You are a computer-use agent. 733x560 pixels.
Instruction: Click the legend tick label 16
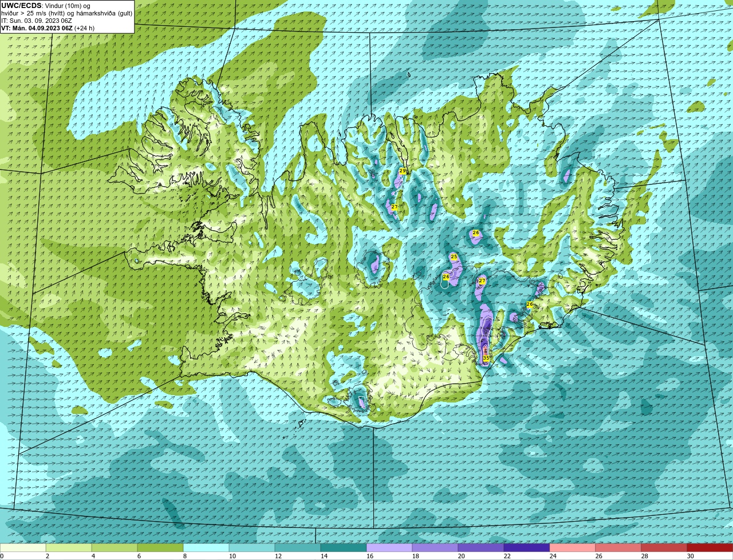[369, 556]
